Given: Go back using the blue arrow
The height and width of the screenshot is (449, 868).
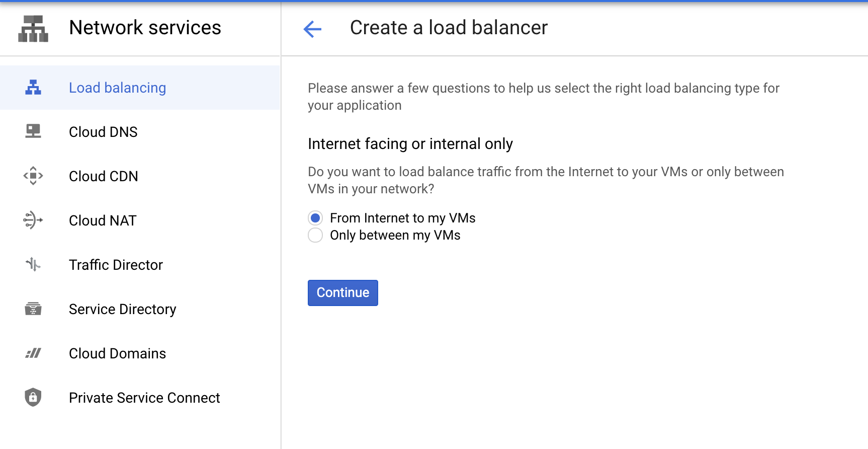Looking at the screenshot, I should click(312, 29).
